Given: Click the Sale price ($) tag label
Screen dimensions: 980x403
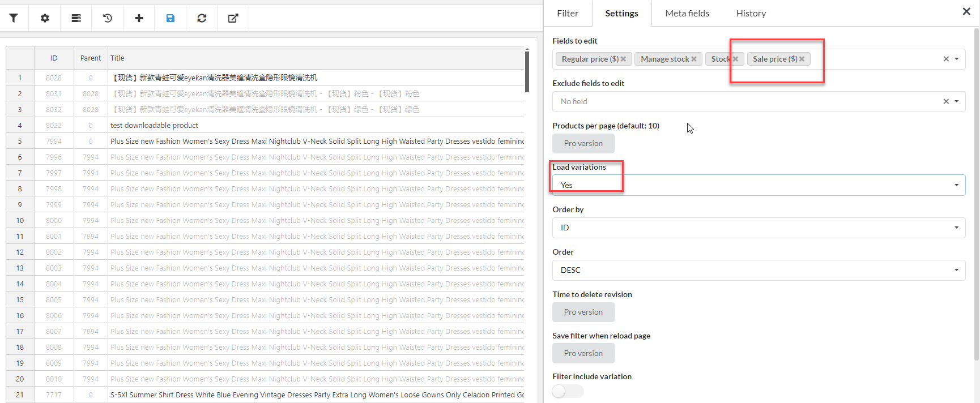Looking at the screenshot, I should (x=774, y=59).
